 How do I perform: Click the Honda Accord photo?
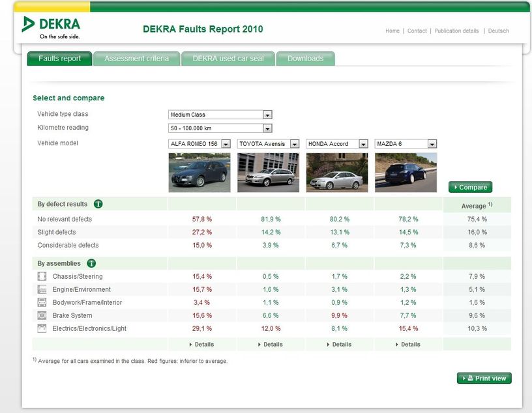pyautogui.click(x=337, y=173)
